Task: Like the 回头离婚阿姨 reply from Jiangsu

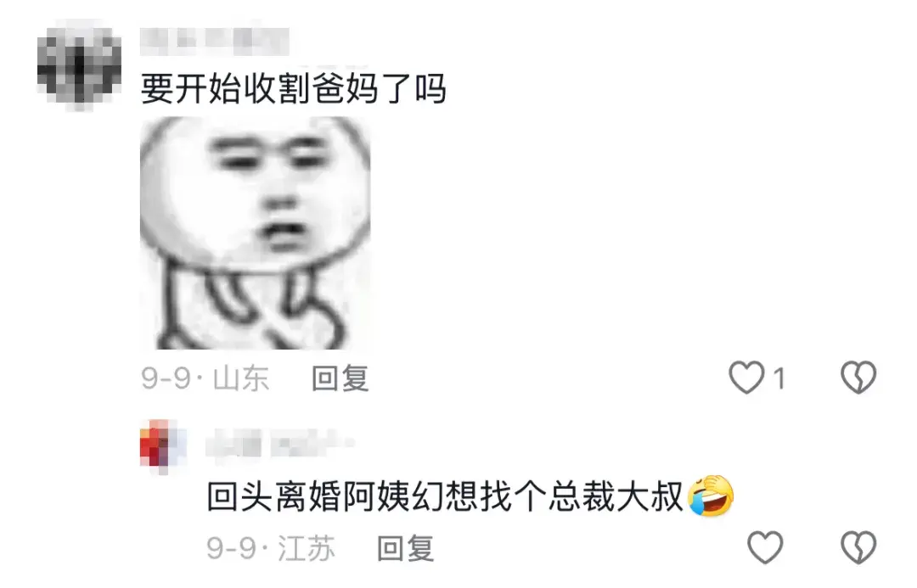Action: coord(765,547)
